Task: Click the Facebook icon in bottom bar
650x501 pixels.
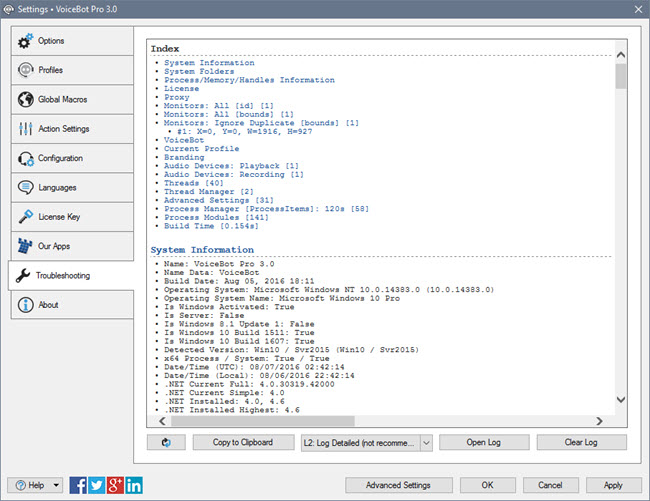Action: [78, 485]
